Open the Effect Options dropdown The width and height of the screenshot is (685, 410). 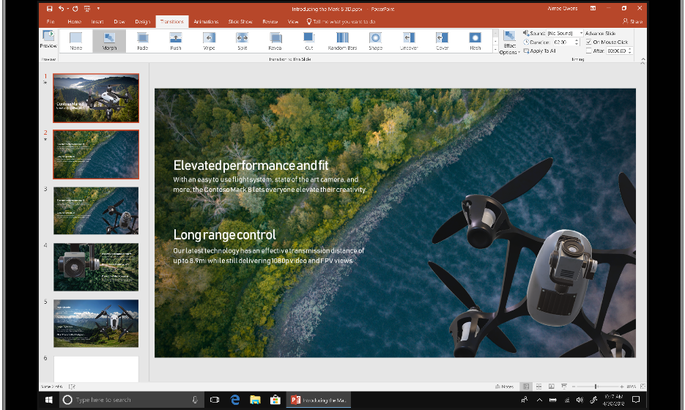pyautogui.click(x=509, y=42)
